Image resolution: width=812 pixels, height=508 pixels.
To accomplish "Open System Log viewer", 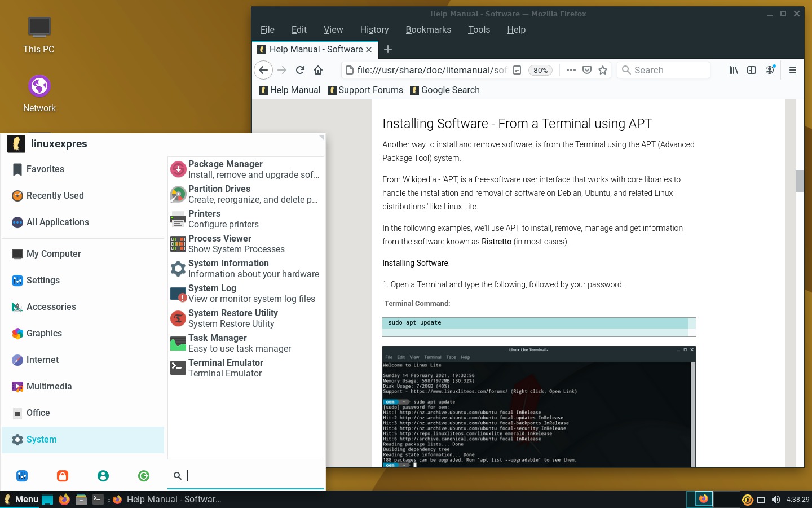I will coord(246,293).
